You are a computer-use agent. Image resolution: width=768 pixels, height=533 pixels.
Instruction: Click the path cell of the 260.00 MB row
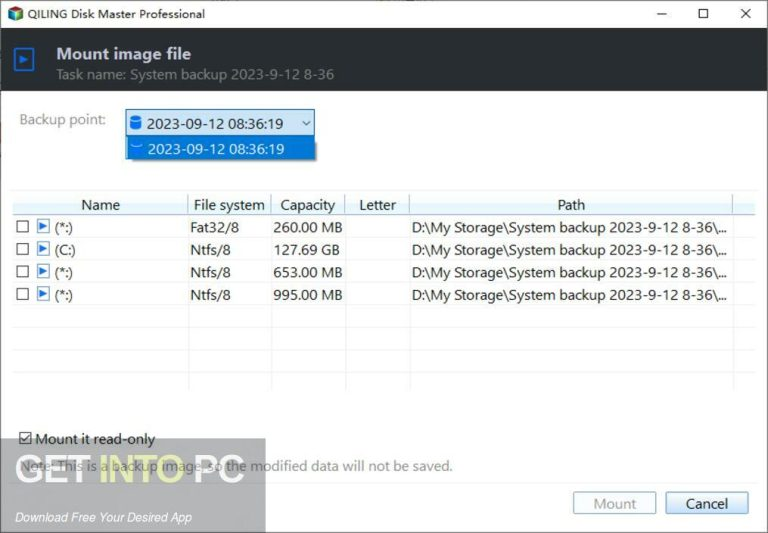(x=570, y=227)
